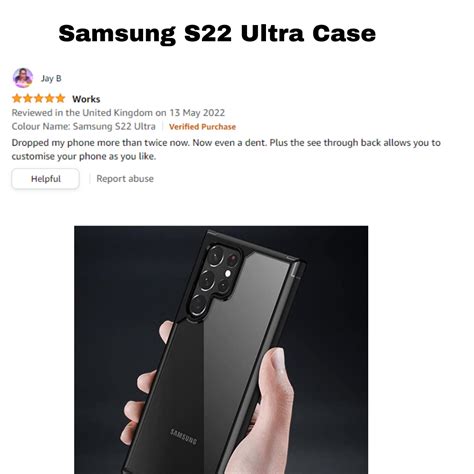
Task: Click the Verified Purchase label
Action: [202, 127]
